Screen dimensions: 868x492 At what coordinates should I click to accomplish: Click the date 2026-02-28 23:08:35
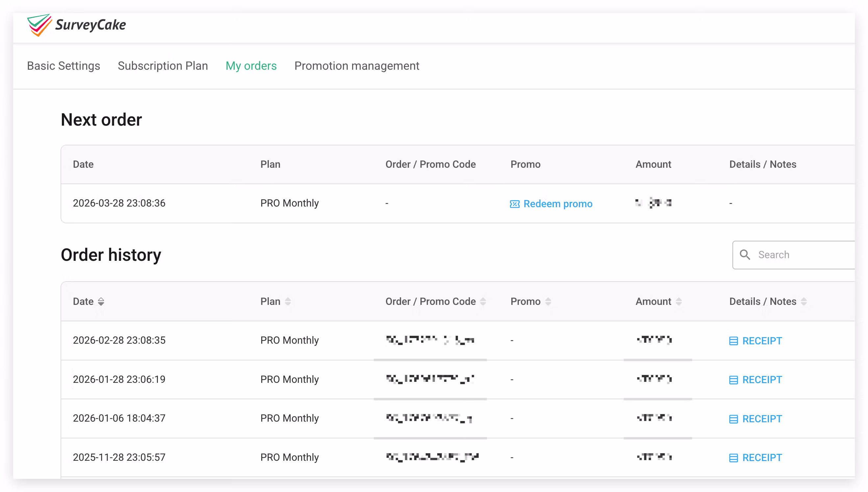click(x=119, y=340)
